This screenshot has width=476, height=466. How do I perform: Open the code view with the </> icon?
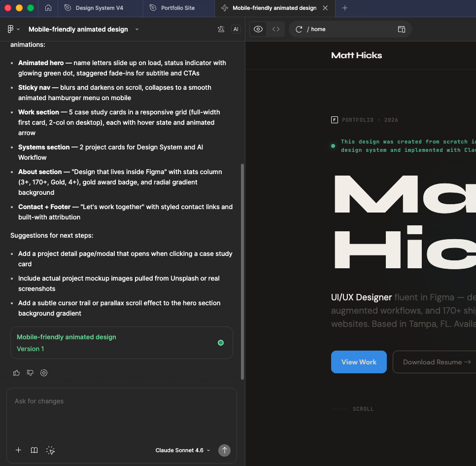coord(276,29)
